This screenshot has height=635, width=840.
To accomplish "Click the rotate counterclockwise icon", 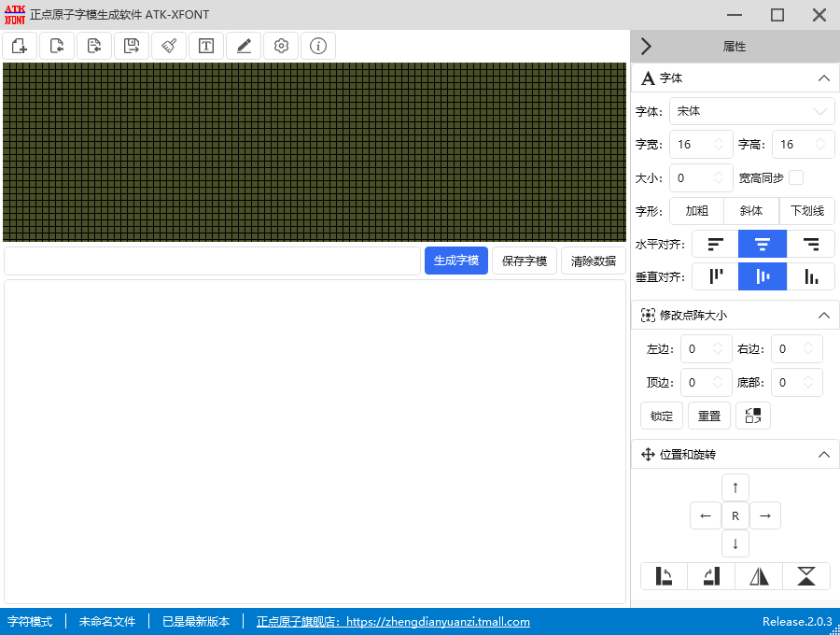I will coord(665,576).
